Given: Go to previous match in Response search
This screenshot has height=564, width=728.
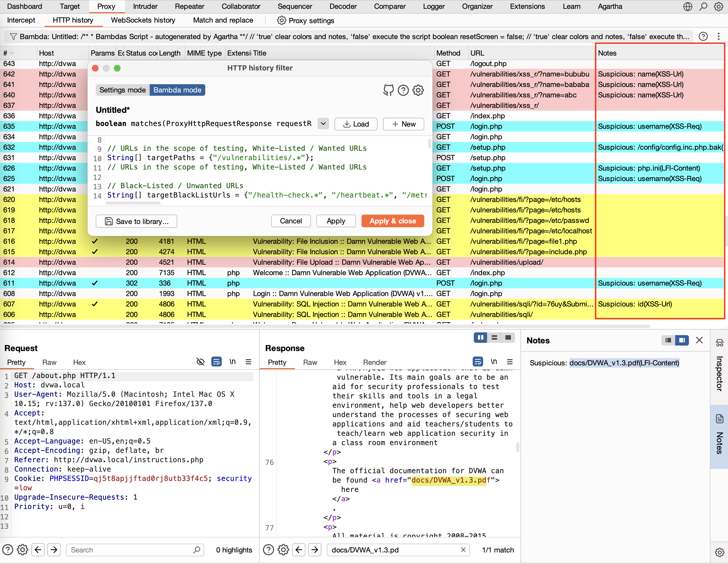Looking at the screenshot, I should (x=299, y=550).
